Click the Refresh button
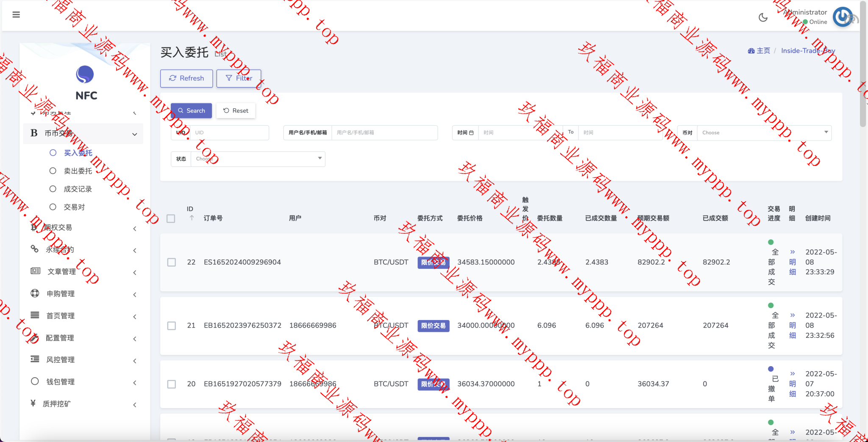This screenshot has height=442, width=868. (186, 78)
